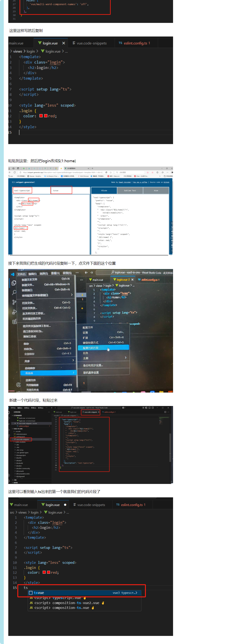This screenshot has height=644, width=226.
Task: Click the browser refresh icon in snippet-generator window
Action: [x=14, y=172]
